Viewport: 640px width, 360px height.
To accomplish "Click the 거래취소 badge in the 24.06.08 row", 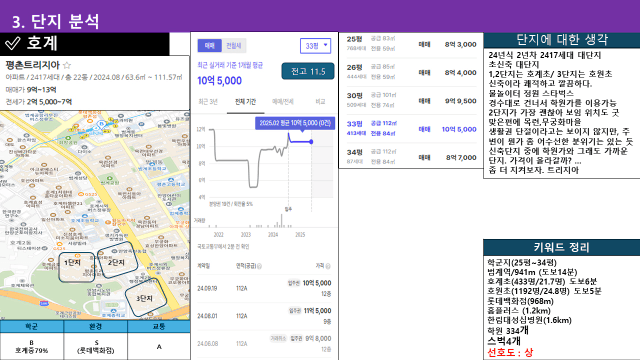I will tap(278, 338).
